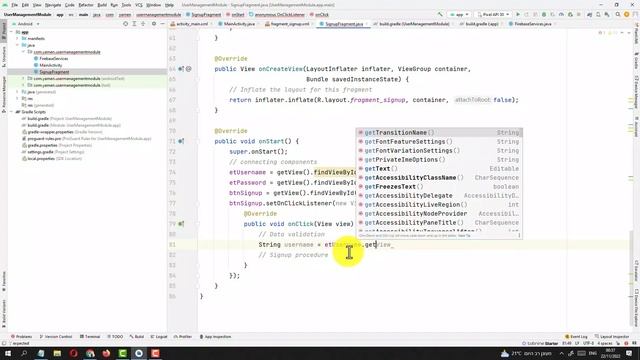
Task: Open the Tools menu
Action: (127, 5)
